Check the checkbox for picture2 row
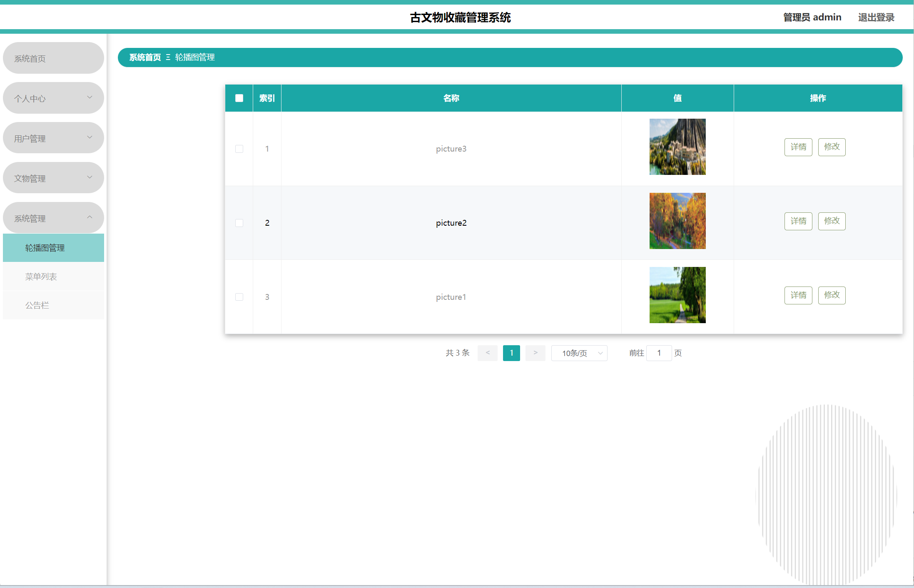This screenshot has height=588, width=914. [x=239, y=223]
